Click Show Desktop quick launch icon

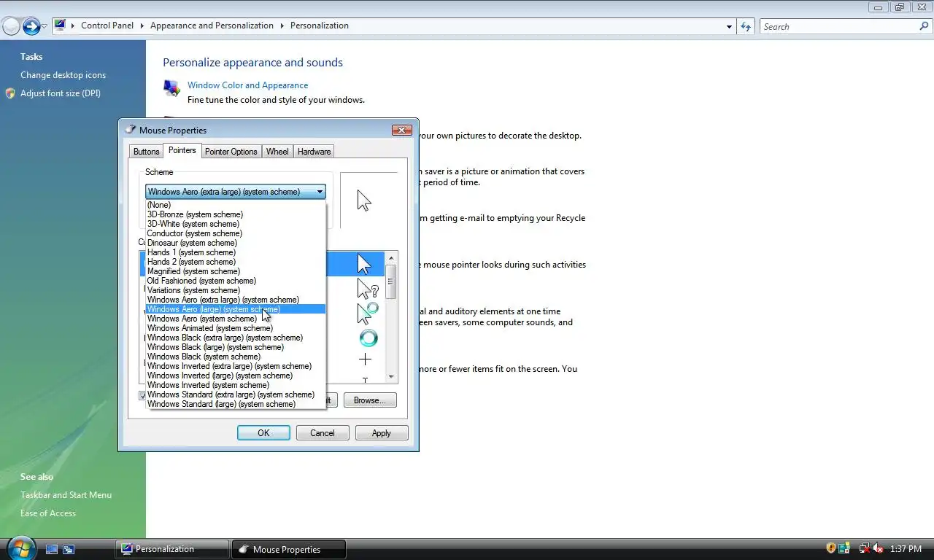[x=52, y=549]
